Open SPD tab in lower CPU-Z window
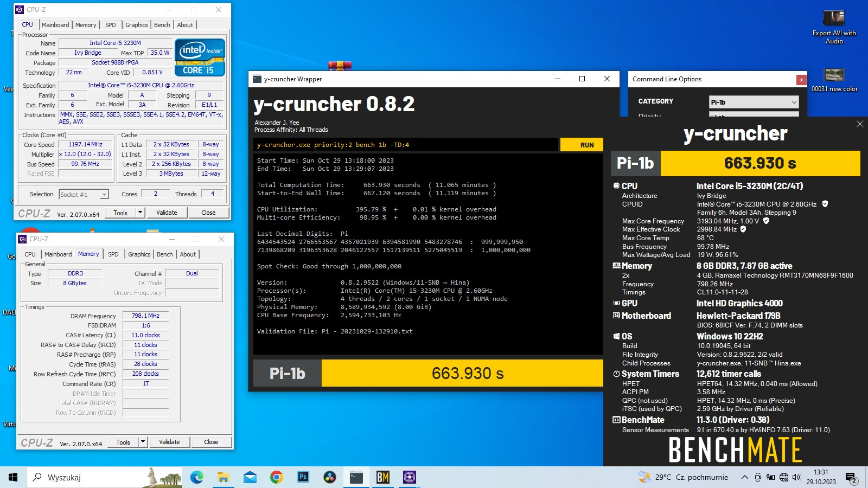The image size is (868, 488). (x=113, y=254)
